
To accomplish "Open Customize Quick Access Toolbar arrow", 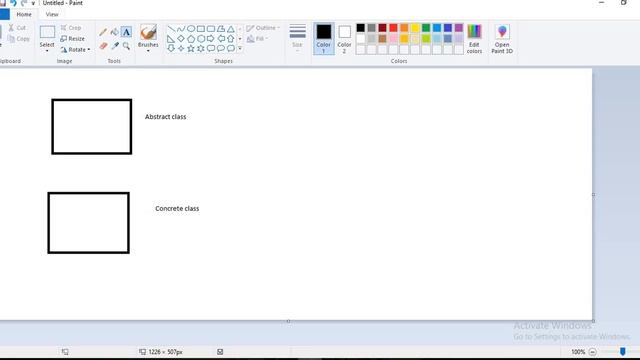I will point(33,3).
